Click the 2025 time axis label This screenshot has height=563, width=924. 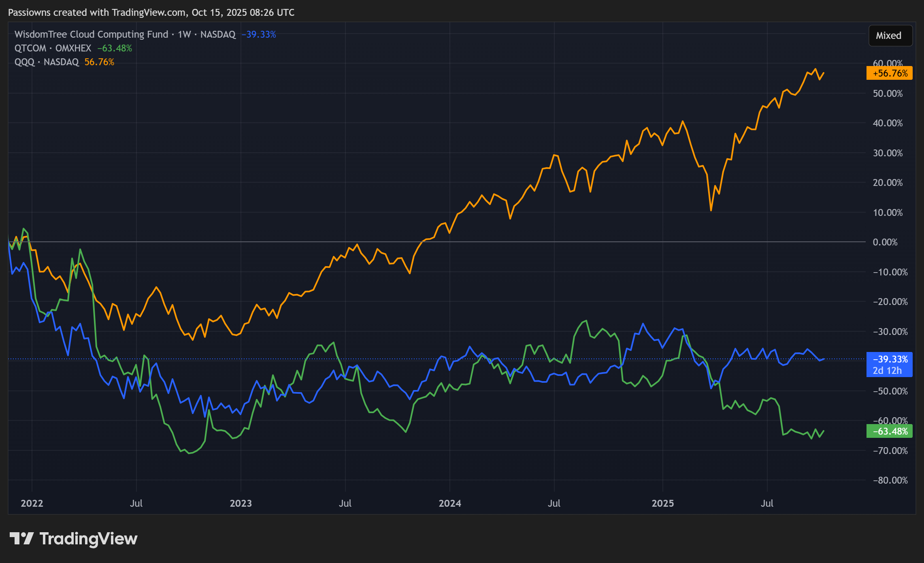pos(663,503)
